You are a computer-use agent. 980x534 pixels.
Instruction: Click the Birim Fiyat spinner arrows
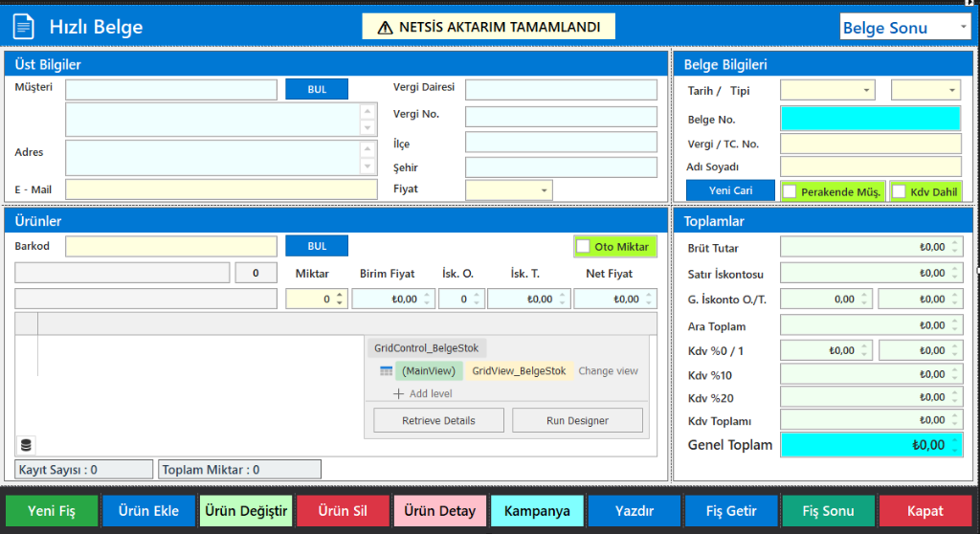click(427, 299)
